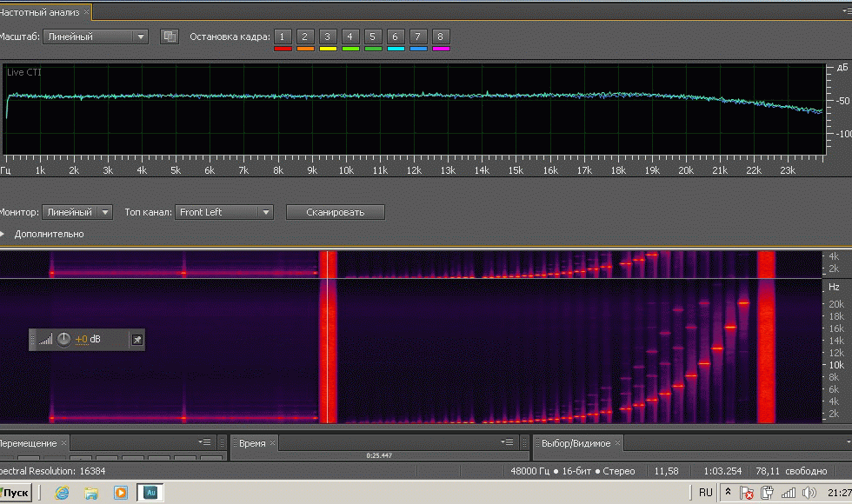The width and height of the screenshot is (852, 504).
Task: Select the Выбор/Видимое panel tab
Action: 576,443
